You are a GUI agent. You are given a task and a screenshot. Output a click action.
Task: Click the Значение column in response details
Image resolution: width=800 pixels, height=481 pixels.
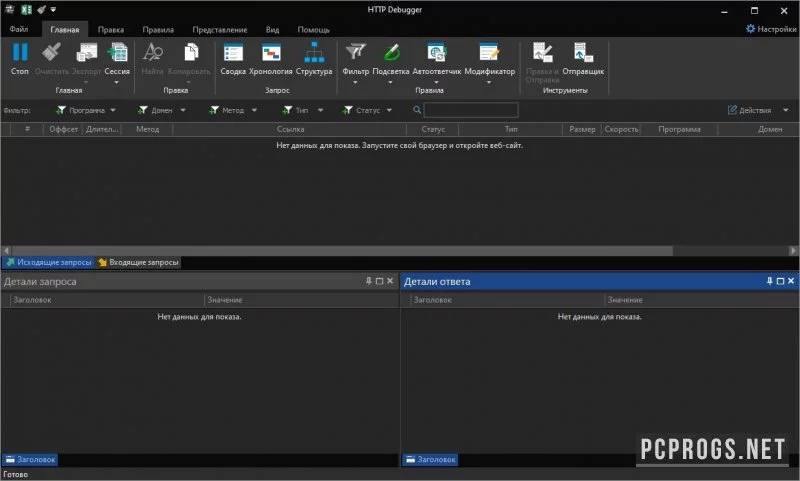[x=701, y=300]
